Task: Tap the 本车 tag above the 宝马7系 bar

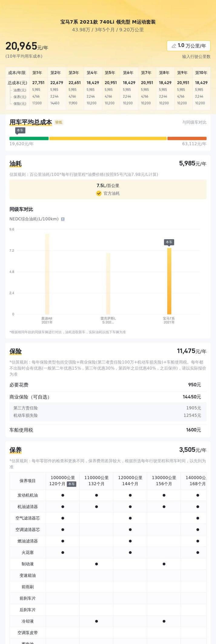Action: pyautogui.click(x=169, y=242)
